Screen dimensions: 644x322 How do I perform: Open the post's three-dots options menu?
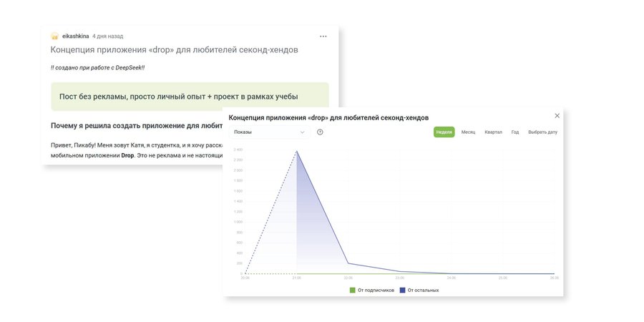pyautogui.click(x=323, y=36)
